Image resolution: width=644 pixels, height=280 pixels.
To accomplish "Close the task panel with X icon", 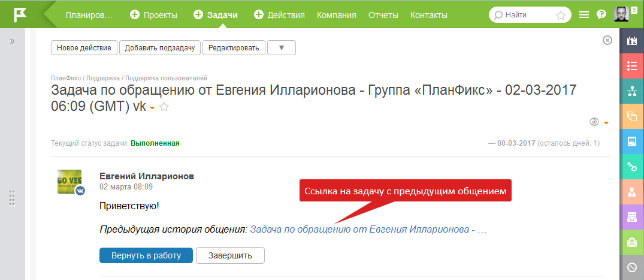I will point(607,40).
